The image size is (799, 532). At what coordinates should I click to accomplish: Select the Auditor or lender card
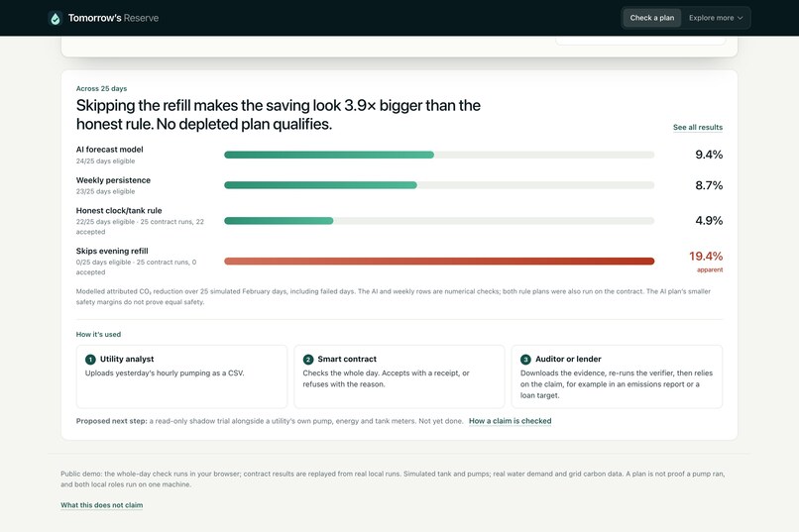(x=617, y=376)
